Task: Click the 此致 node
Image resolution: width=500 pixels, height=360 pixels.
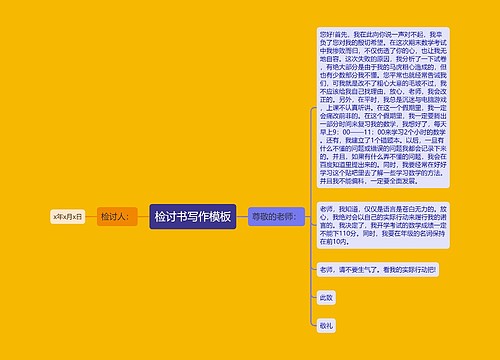Action: coord(326,297)
